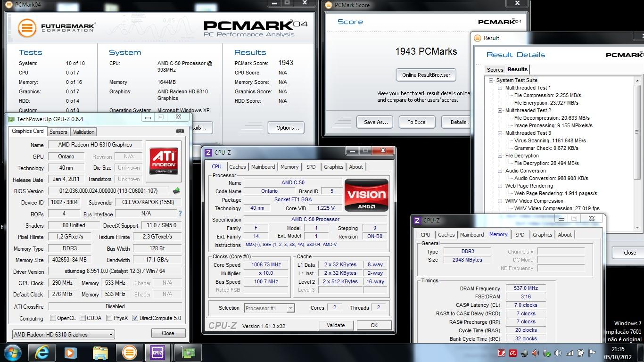Open the Processor #1 selection dropdown

[269, 308]
